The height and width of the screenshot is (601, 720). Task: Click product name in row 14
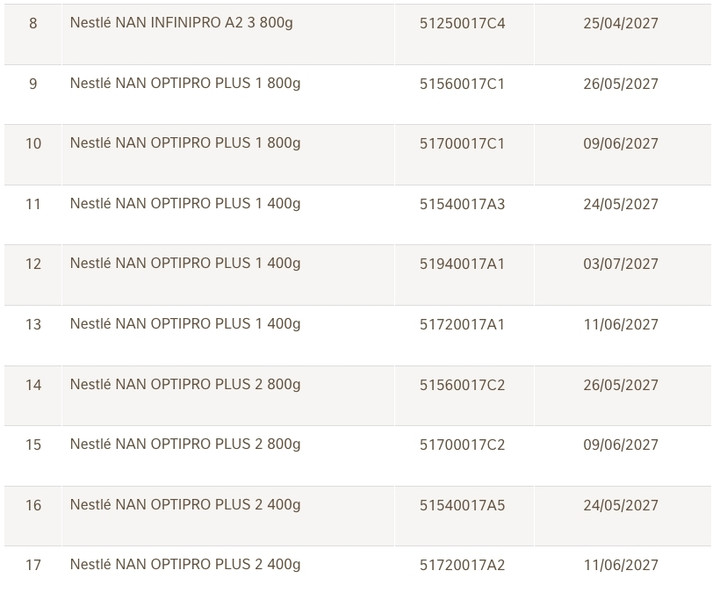pos(185,384)
